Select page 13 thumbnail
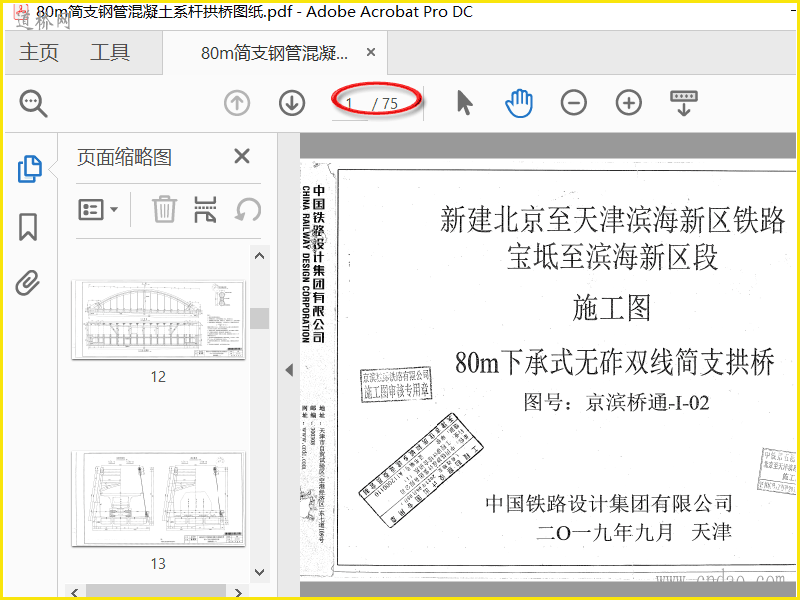 coord(158,498)
